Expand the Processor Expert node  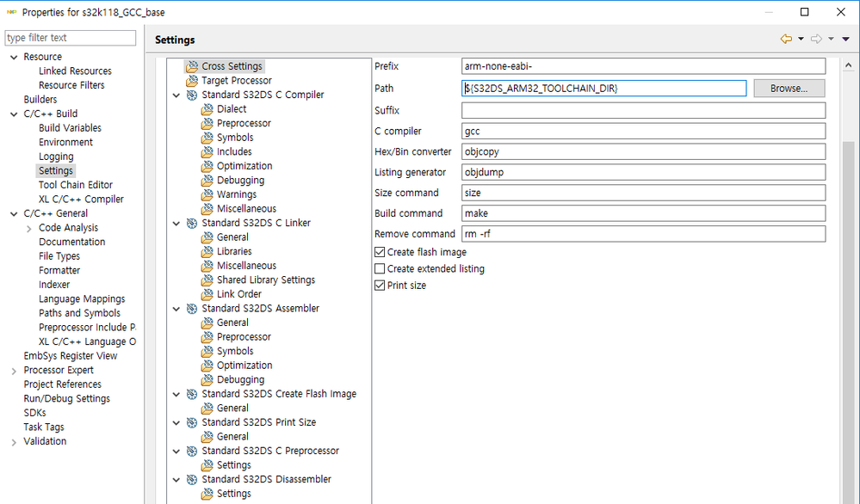(x=14, y=371)
